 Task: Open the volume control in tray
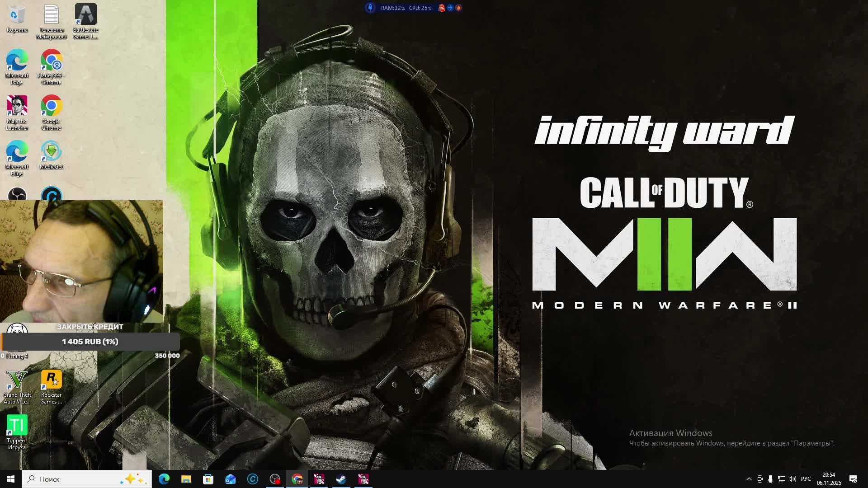(793, 479)
